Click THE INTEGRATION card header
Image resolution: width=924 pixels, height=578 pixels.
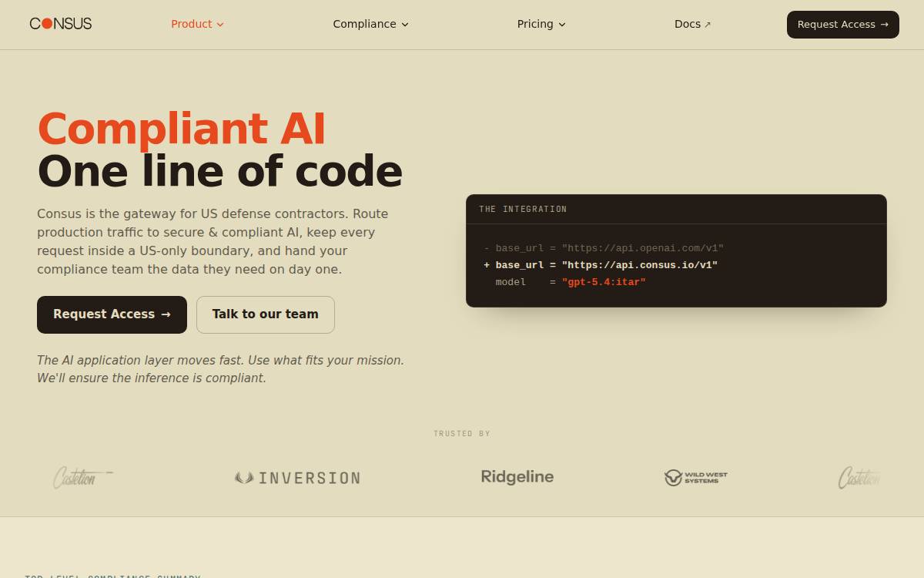coord(676,210)
